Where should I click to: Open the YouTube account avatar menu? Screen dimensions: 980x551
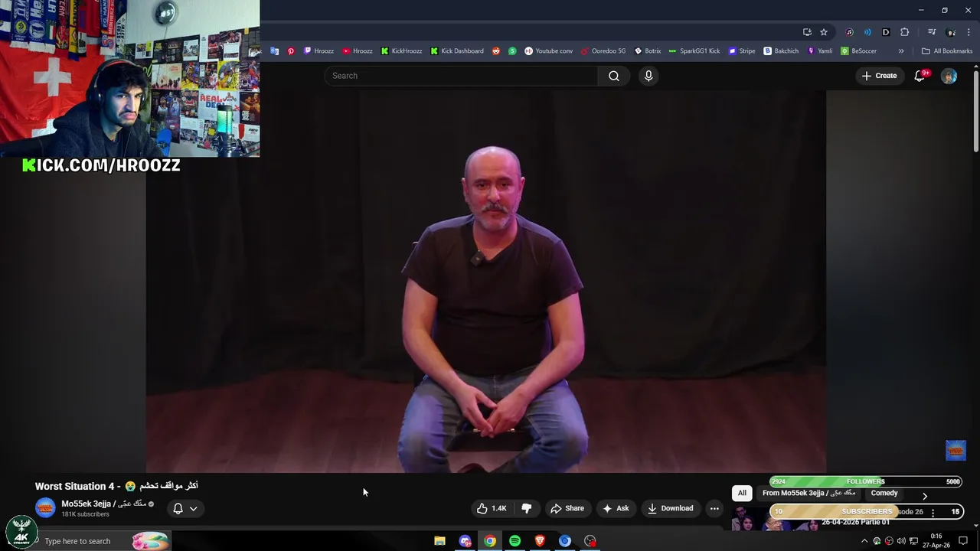pyautogui.click(x=949, y=76)
